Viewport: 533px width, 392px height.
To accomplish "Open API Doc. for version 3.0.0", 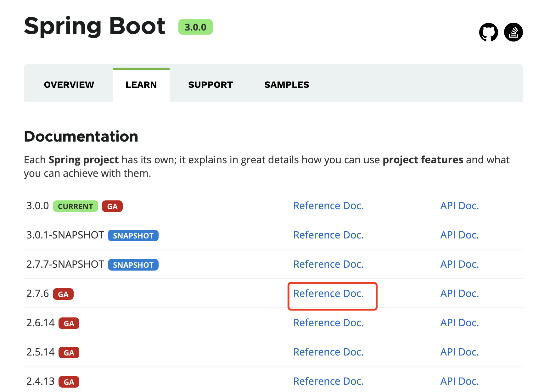I will coord(459,206).
